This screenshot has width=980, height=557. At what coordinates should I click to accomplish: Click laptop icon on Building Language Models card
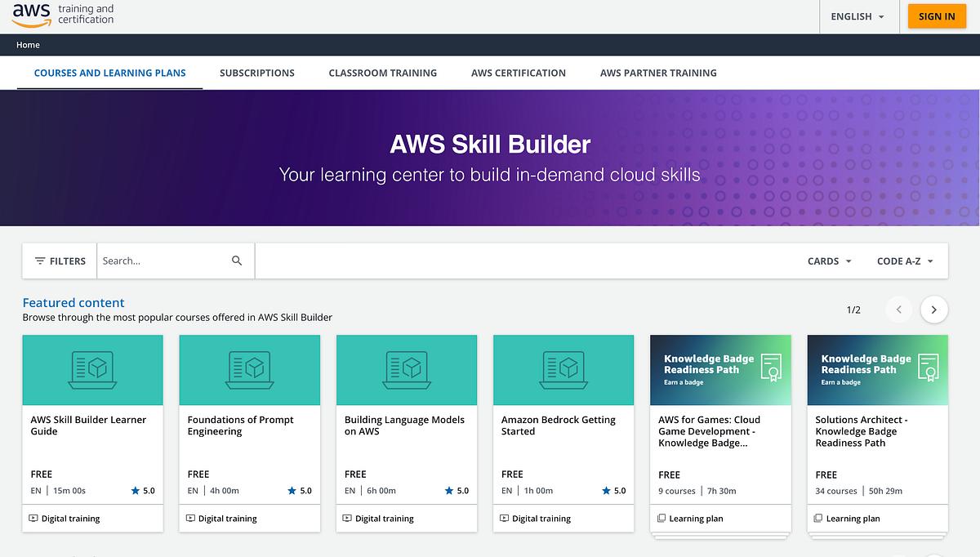click(406, 369)
